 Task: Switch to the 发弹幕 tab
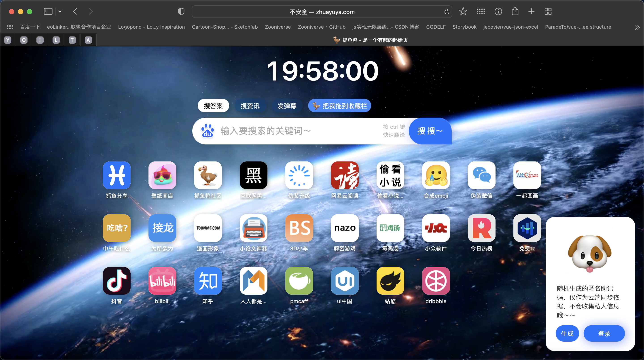point(287,106)
